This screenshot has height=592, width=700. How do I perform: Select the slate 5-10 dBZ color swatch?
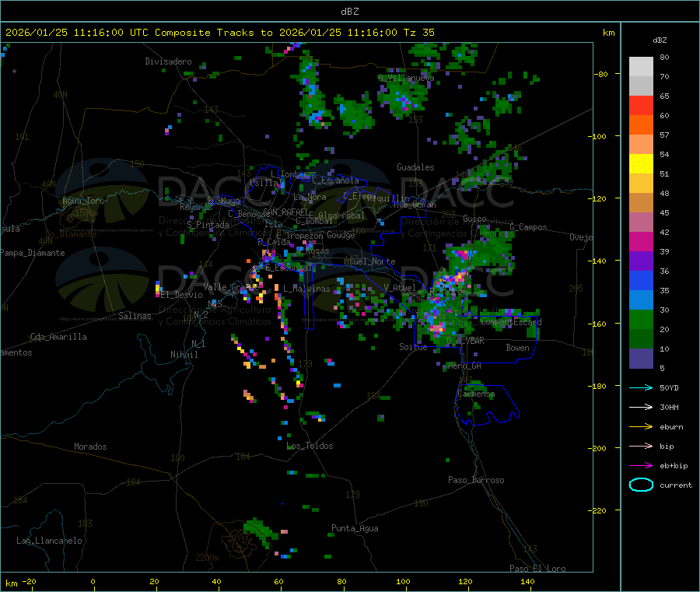[641, 359]
